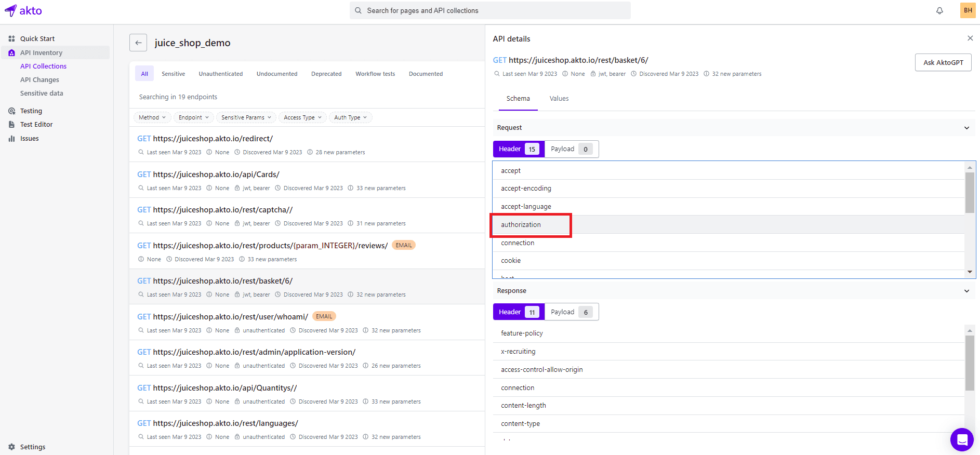Screen dimensions: 980x455
Task: Select the accept-language request header
Action: [729, 207]
